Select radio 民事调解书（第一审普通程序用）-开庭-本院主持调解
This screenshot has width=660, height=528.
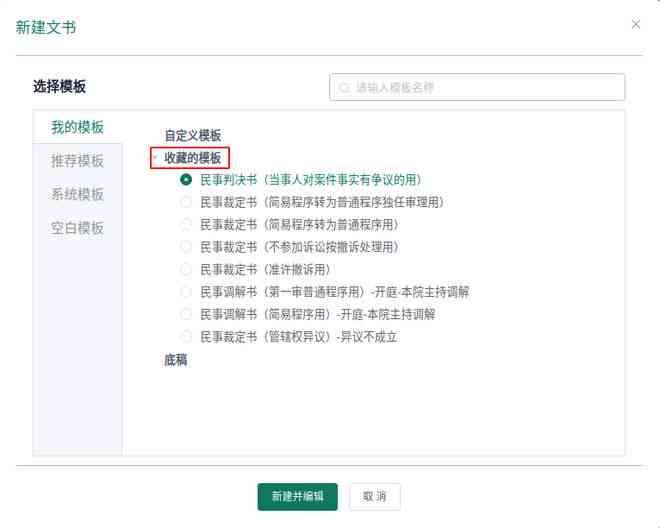pos(186,291)
